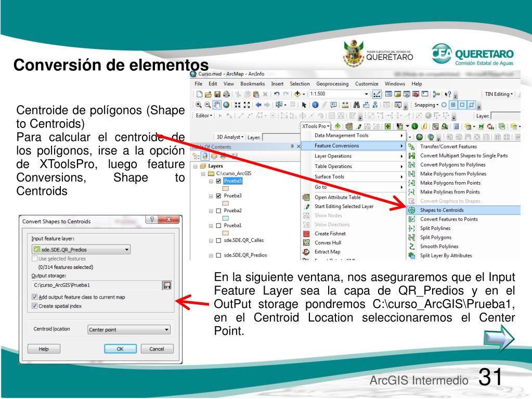Image resolution: width=532 pixels, height=399 pixels.
Task: Select the Measure ruler tool
Action: pos(345,105)
